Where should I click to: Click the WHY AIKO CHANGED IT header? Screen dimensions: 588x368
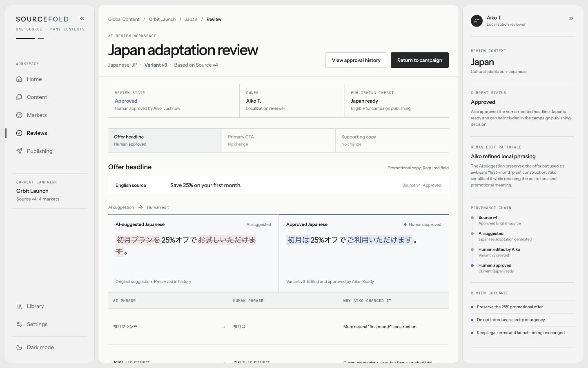[x=367, y=301]
